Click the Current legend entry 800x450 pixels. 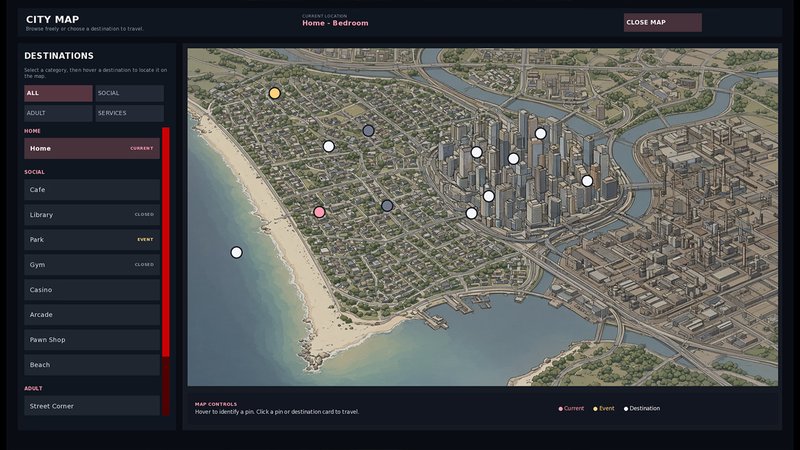point(571,408)
